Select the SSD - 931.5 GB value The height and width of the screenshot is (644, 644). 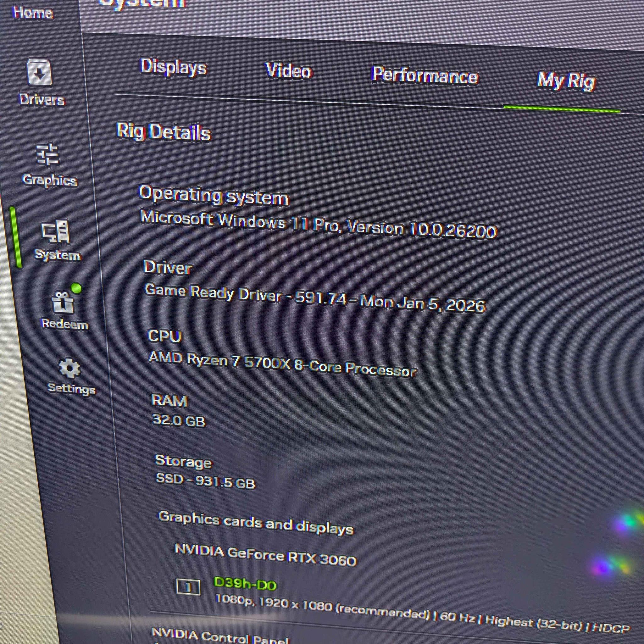pyautogui.click(x=206, y=482)
